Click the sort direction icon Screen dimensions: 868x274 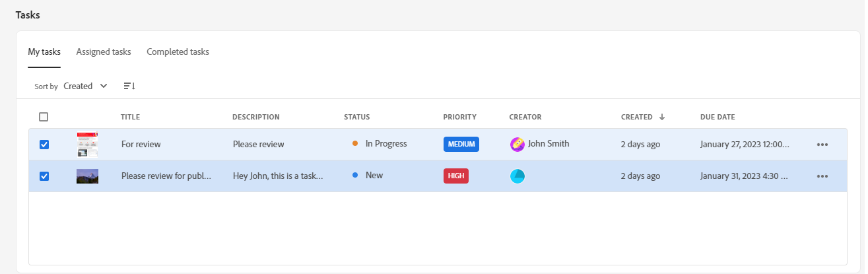click(x=129, y=86)
